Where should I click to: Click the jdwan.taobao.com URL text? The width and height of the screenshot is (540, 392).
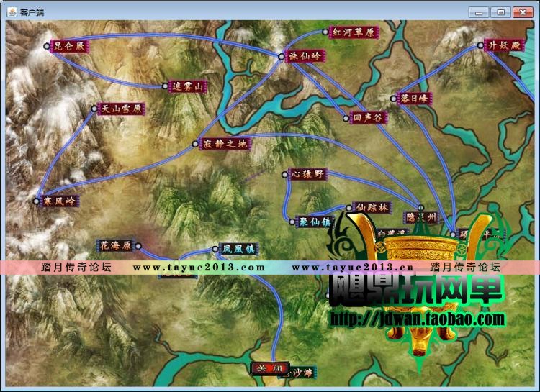(418, 319)
